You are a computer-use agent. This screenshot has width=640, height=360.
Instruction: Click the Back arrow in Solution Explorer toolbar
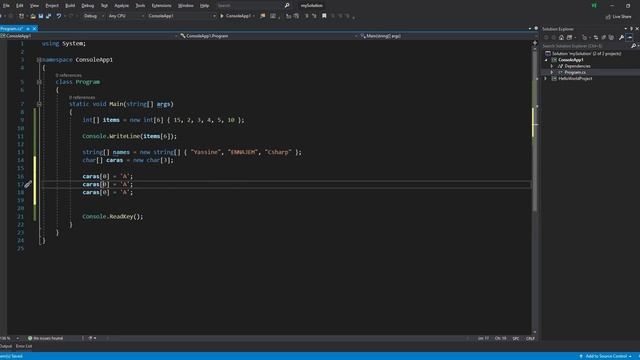tap(546, 38)
